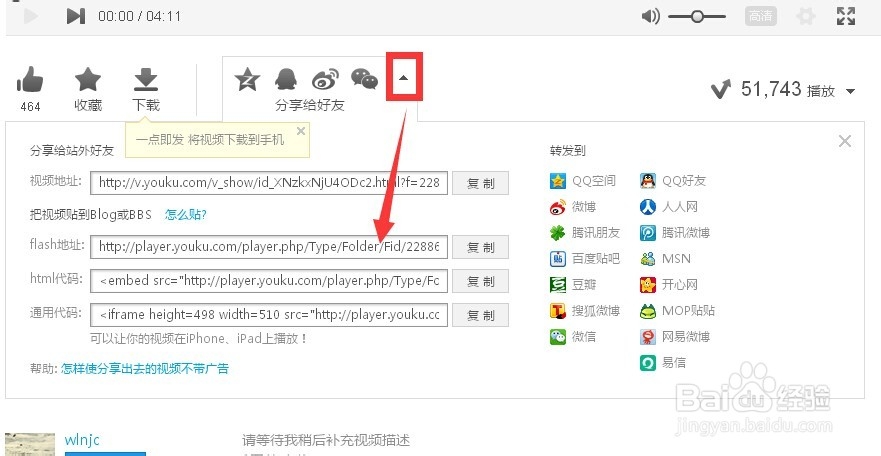The image size is (881, 456).
Task: Click the 464 like count
Action: (x=30, y=106)
